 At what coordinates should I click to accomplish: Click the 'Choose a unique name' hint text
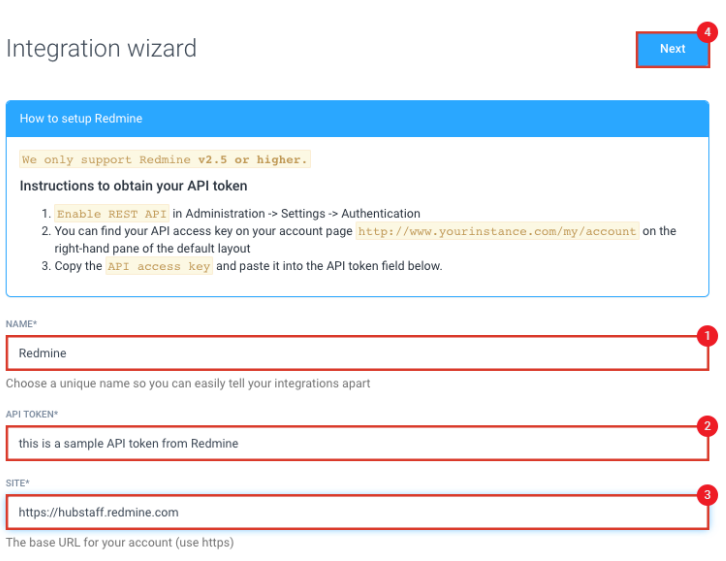pyautogui.click(x=187, y=383)
